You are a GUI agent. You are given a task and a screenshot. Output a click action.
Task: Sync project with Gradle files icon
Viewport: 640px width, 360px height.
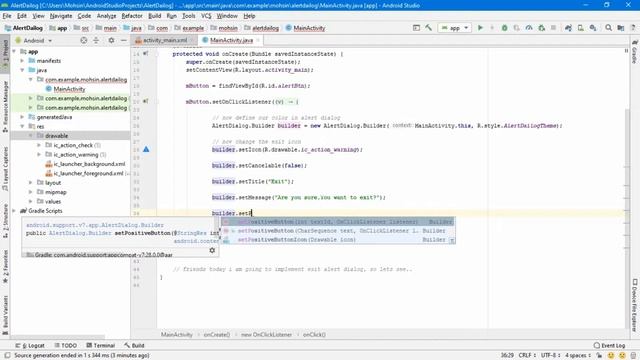click(x=568, y=28)
